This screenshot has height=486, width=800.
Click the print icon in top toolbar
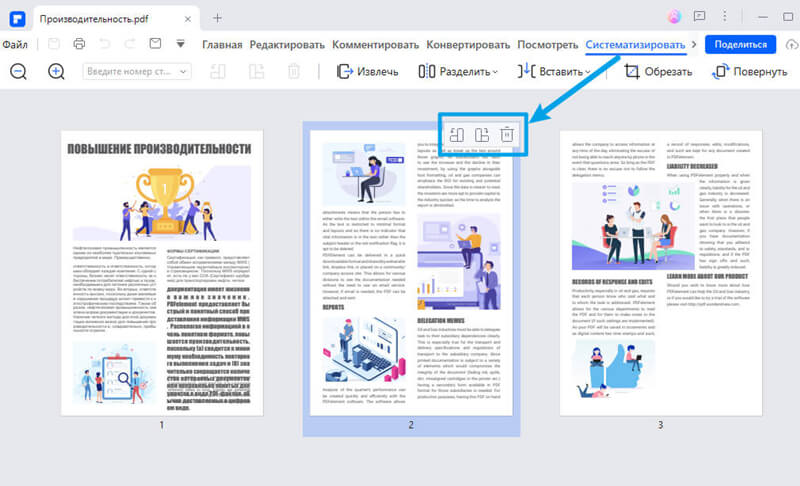coord(78,44)
